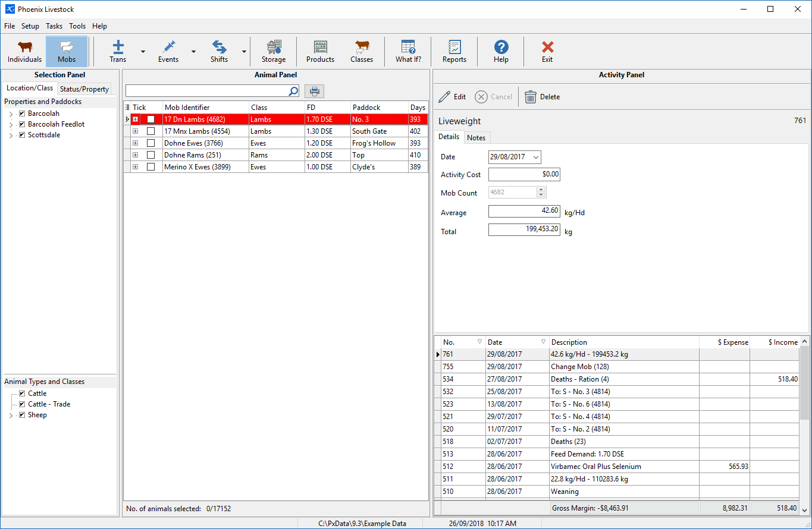
Task: Click the search magnifier in Animal Panel
Action: [x=293, y=91]
